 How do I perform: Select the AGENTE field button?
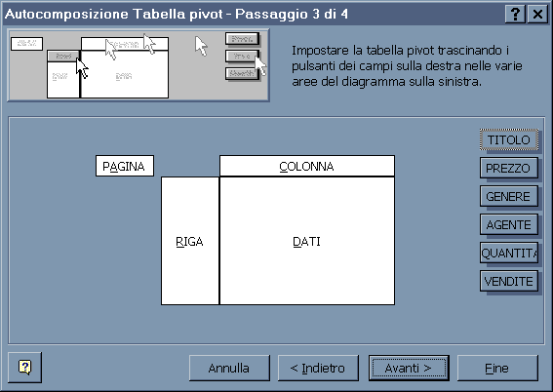pyautogui.click(x=509, y=224)
